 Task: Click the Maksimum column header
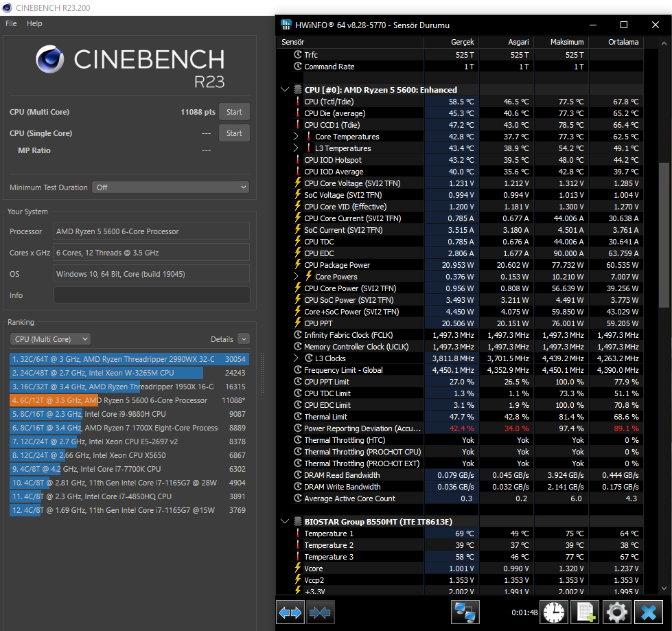point(561,42)
